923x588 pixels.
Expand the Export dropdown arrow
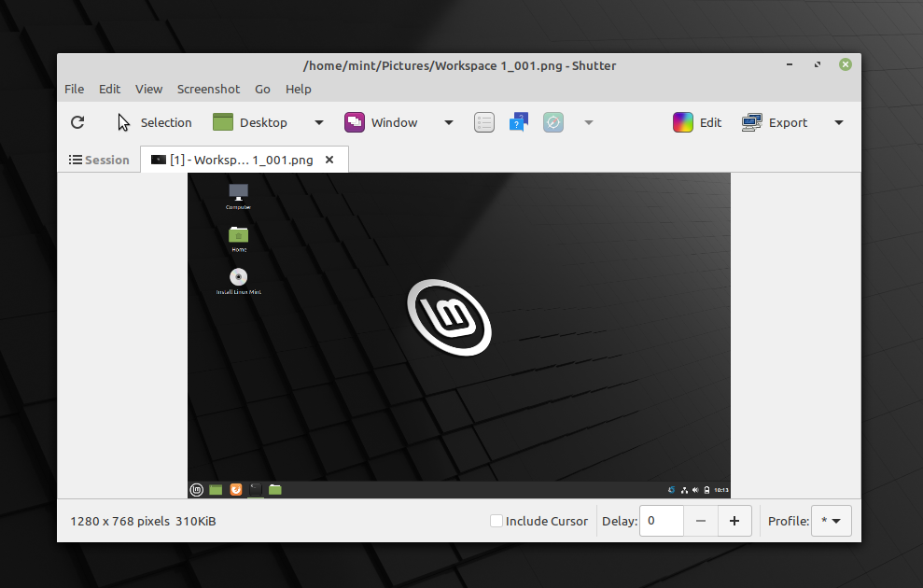point(839,122)
